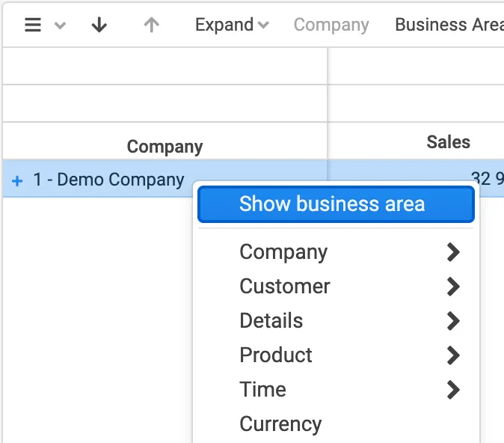Expand the 1 - Demo Company row
Image resolution: width=504 pixels, height=443 pixels.
click(18, 180)
